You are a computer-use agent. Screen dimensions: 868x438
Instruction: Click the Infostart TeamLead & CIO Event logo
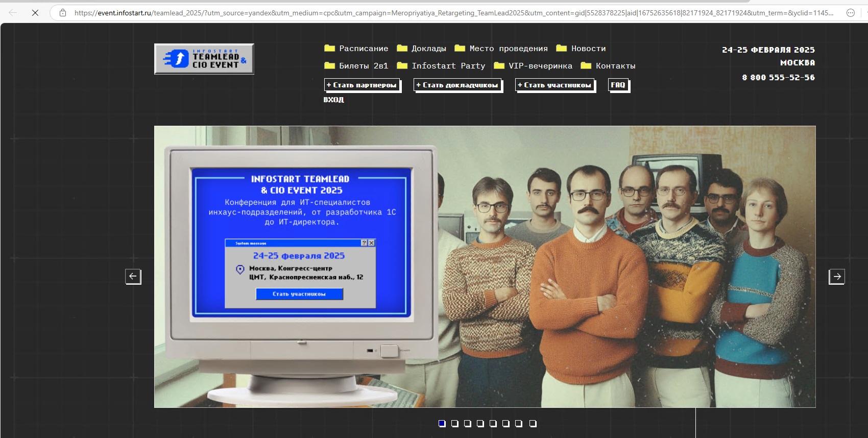click(204, 59)
